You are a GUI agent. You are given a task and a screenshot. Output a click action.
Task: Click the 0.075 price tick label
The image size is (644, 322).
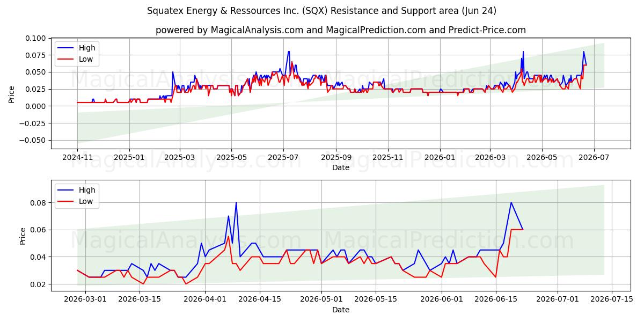pyautogui.click(x=35, y=55)
